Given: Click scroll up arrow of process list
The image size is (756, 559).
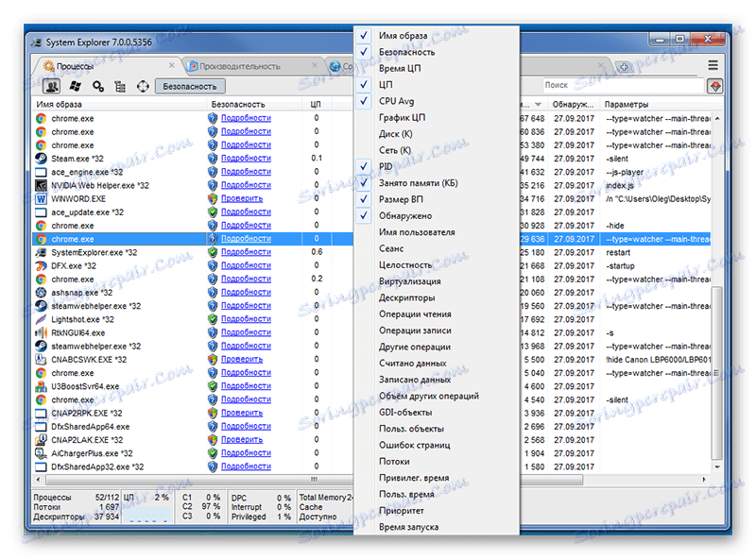Looking at the screenshot, I should (717, 118).
